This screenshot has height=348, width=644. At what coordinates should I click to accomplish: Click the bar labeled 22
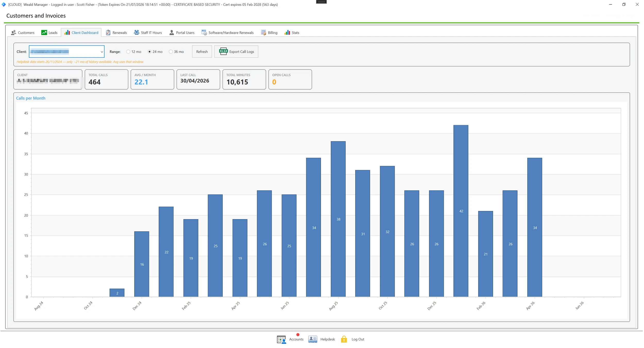(x=166, y=252)
